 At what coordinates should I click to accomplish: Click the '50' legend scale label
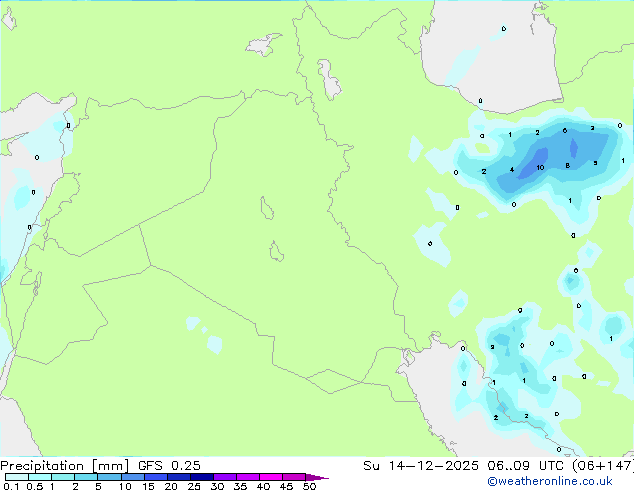click(x=309, y=486)
